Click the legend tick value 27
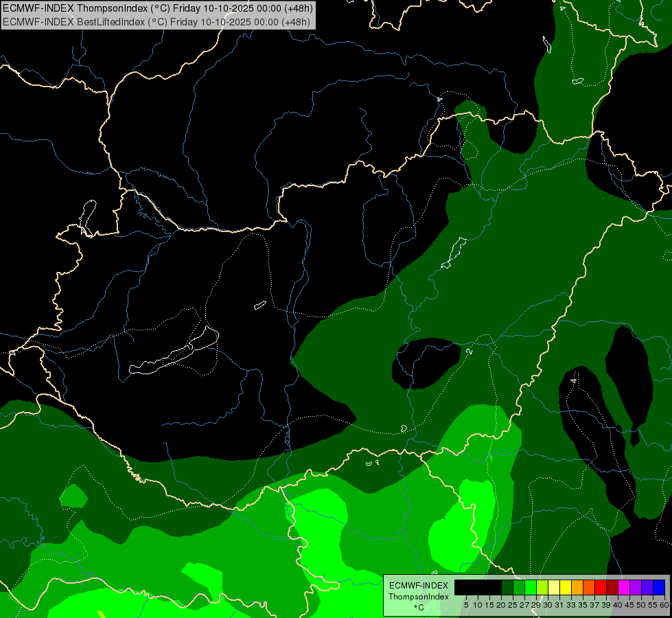The height and width of the screenshot is (618, 672). [x=524, y=605]
